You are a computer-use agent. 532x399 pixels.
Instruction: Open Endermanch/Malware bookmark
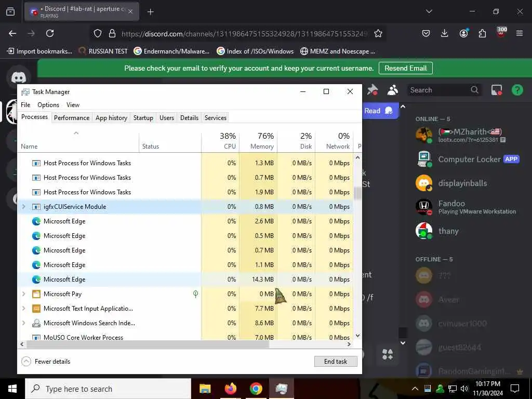171,51
